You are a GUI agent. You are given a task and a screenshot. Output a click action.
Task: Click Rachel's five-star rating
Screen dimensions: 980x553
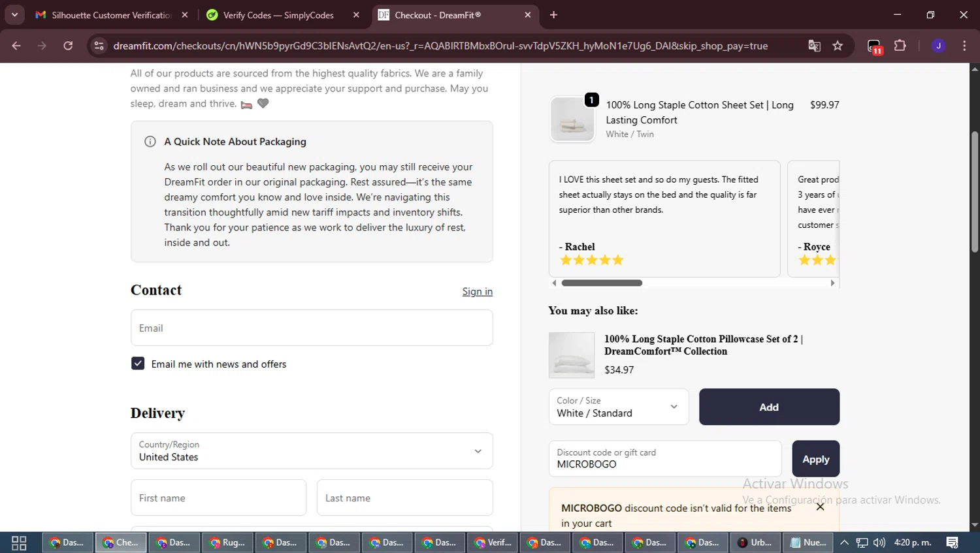(592, 261)
